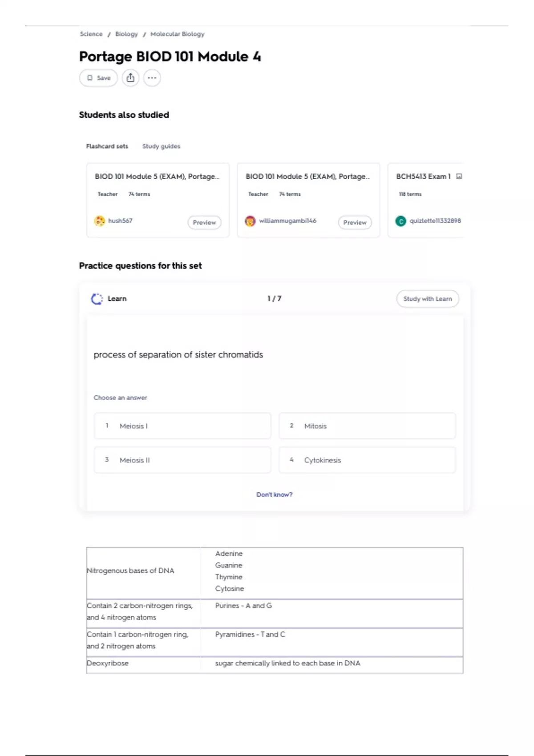
Task: Click the share icon button
Action: point(130,78)
